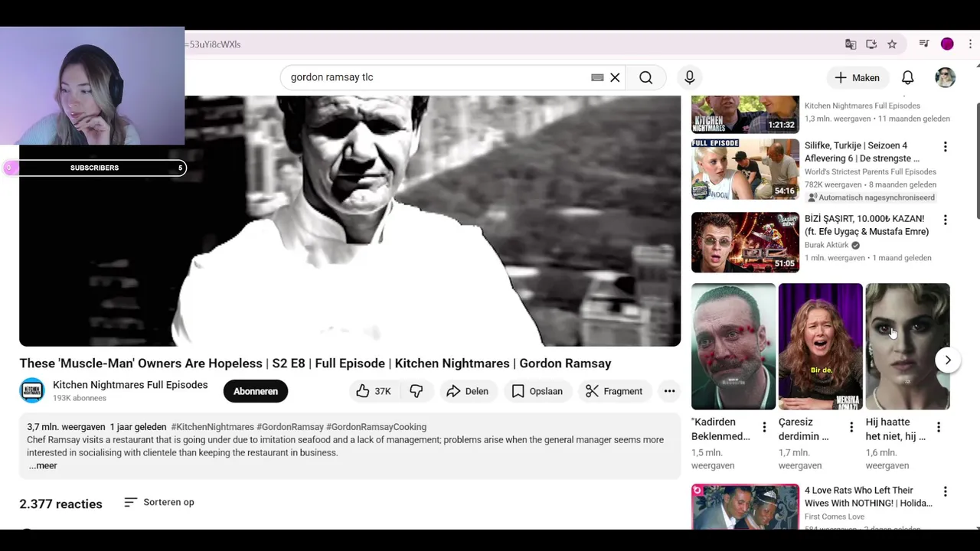Image resolution: width=980 pixels, height=551 pixels.
Task: Click the #GordonRamsayCooking hashtag
Action: click(x=376, y=427)
